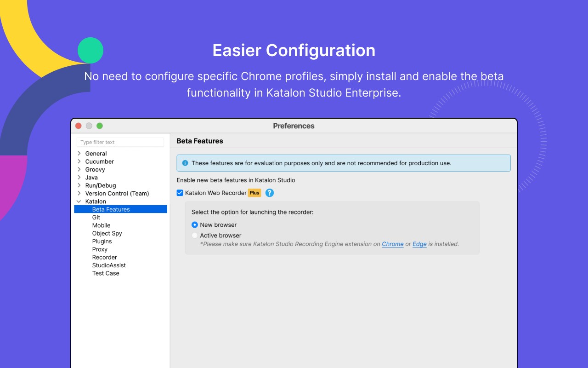Open the Recorder preferences page
This screenshot has height=368, width=588.
click(104, 258)
